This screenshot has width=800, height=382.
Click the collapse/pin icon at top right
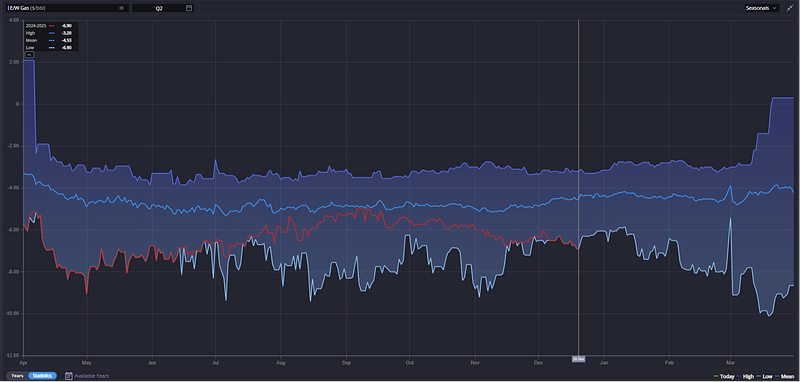click(x=790, y=8)
